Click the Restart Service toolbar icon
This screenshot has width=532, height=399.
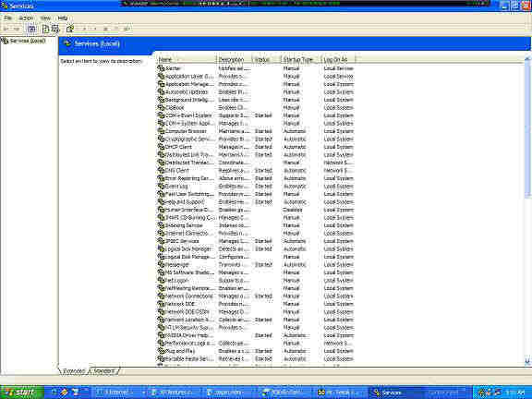[127, 29]
